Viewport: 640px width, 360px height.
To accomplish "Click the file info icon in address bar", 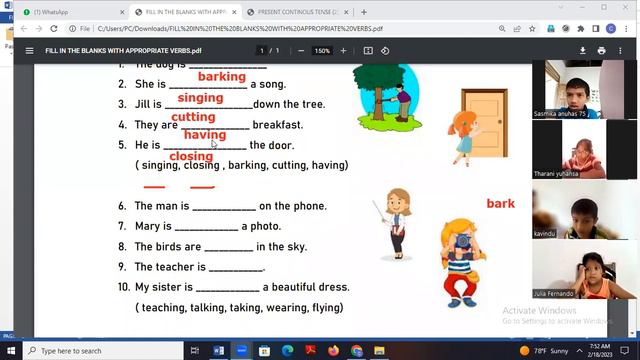I will (72, 29).
